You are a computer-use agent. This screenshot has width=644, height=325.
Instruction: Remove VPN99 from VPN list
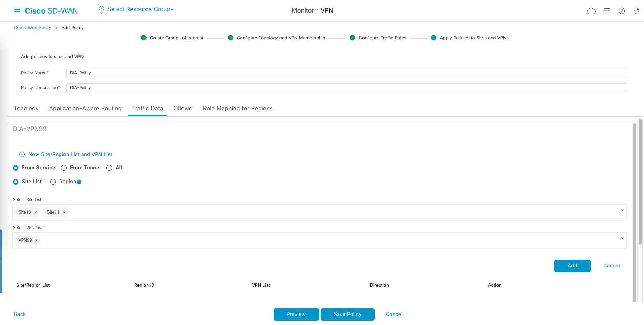(36, 240)
